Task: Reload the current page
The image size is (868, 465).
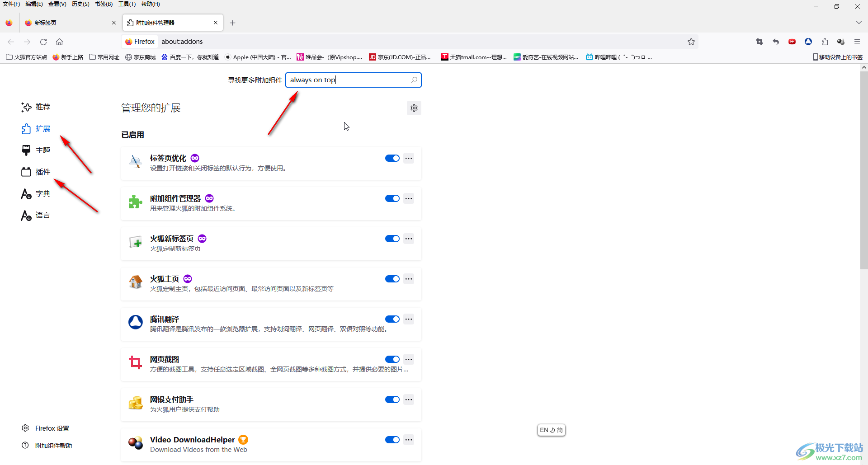Action: (x=43, y=42)
